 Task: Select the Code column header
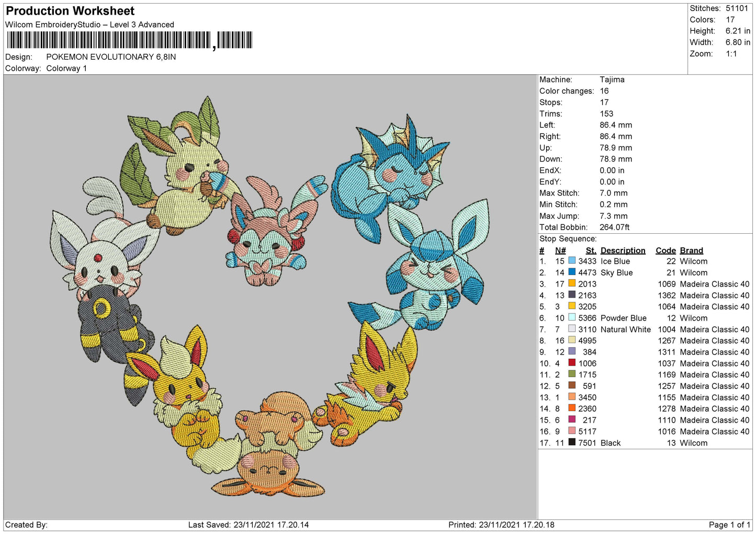(665, 251)
